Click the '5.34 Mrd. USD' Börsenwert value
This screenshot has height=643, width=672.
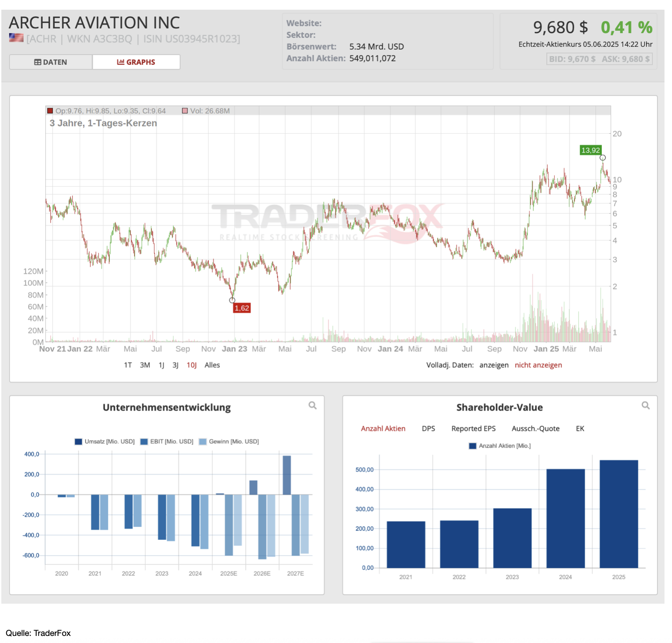pos(377,47)
